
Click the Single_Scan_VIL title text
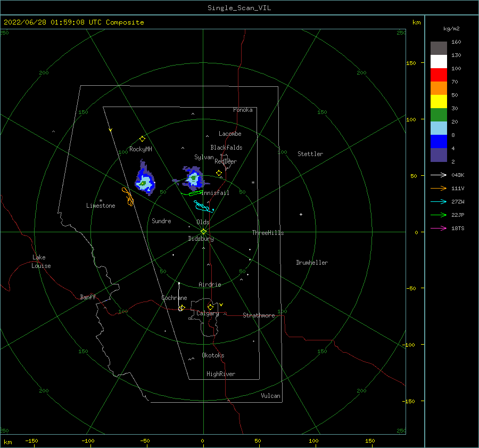pos(239,8)
